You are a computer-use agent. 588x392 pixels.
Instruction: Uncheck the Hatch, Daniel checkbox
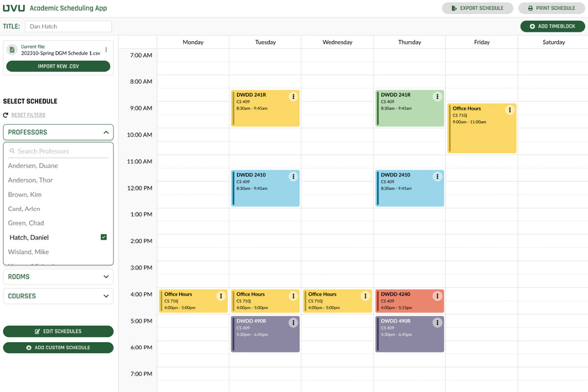103,237
